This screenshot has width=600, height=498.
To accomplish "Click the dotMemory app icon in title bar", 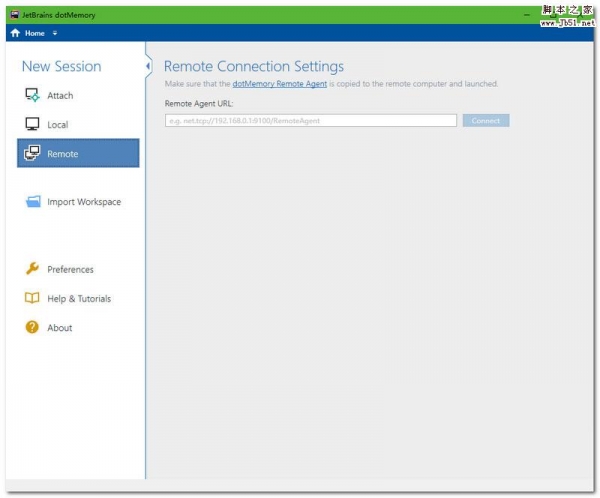I will point(15,15).
